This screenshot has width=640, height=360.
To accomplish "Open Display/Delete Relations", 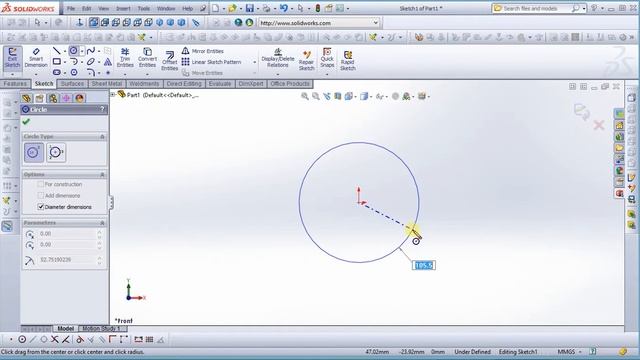I will point(278,58).
